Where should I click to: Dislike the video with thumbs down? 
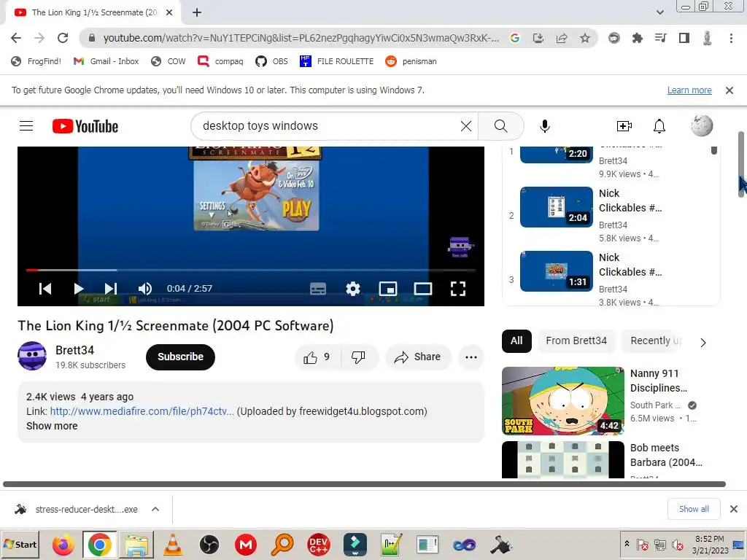tap(358, 357)
